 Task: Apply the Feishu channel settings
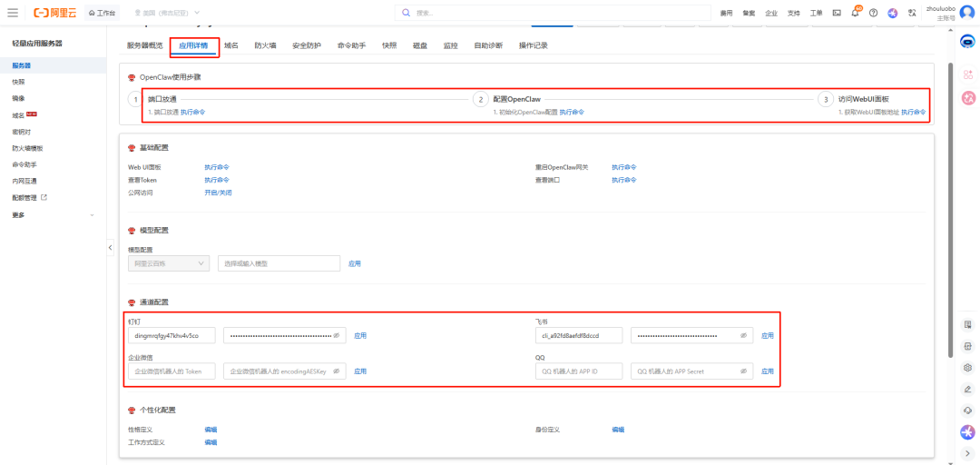768,335
